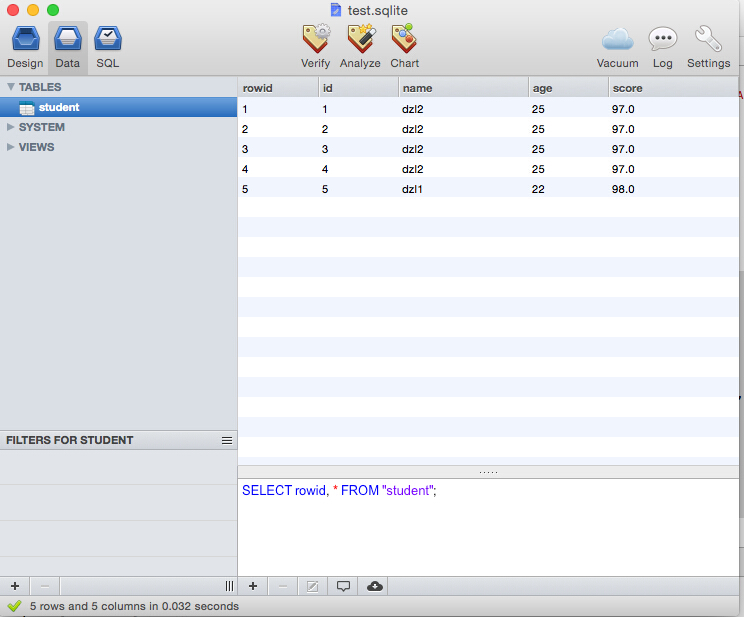Click the status text about 5 rows
The height and width of the screenshot is (617, 744).
pos(134,606)
